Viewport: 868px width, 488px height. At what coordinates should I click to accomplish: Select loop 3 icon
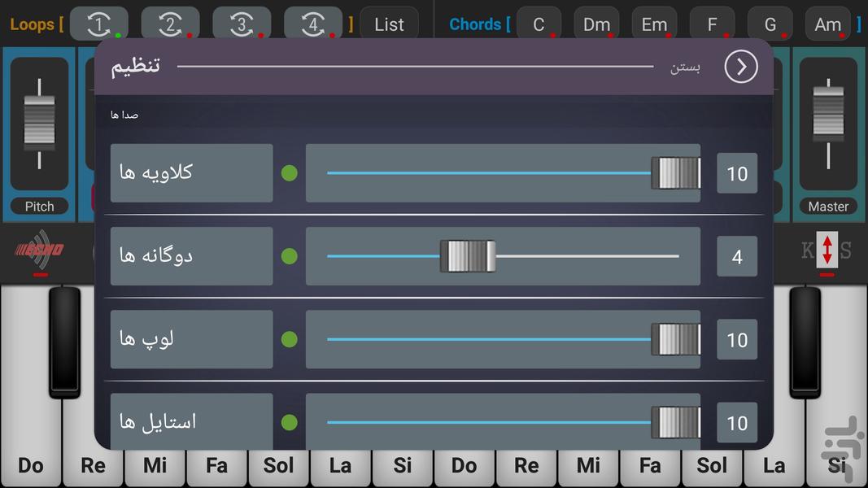point(242,24)
